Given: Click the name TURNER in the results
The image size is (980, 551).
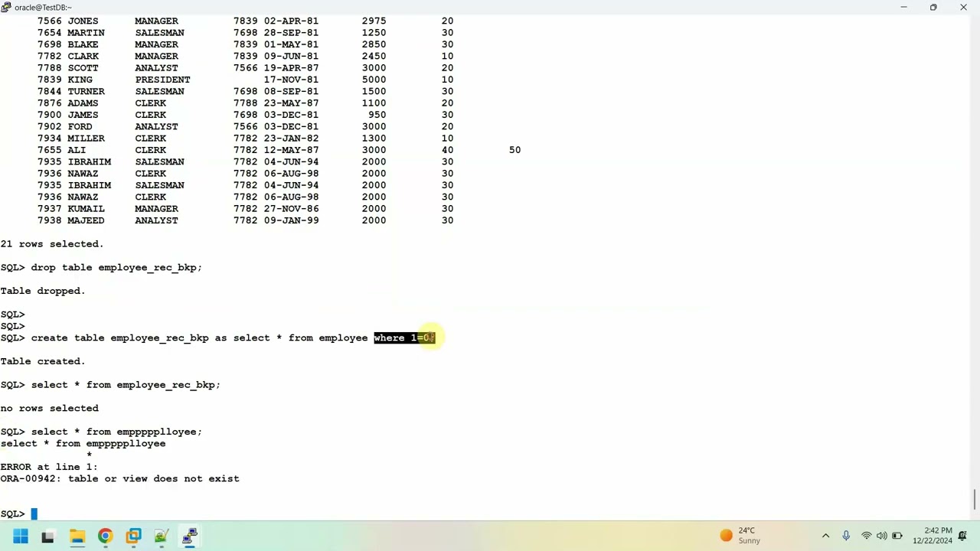Looking at the screenshot, I should click(86, 91).
